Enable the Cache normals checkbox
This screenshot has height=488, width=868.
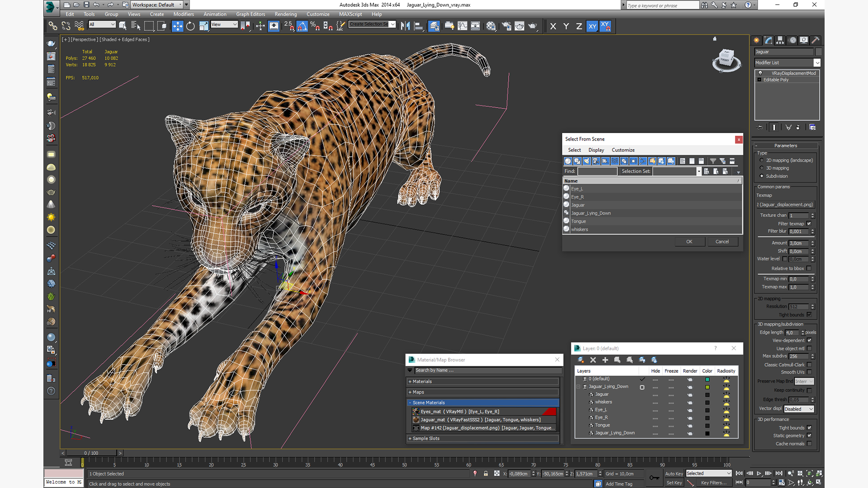point(809,444)
